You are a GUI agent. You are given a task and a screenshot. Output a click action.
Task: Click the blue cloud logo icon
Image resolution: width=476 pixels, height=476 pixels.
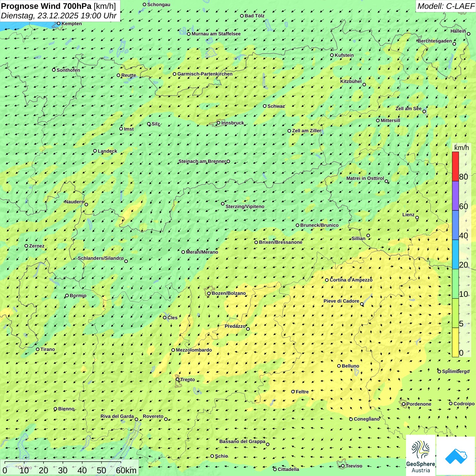(x=456, y=456)
